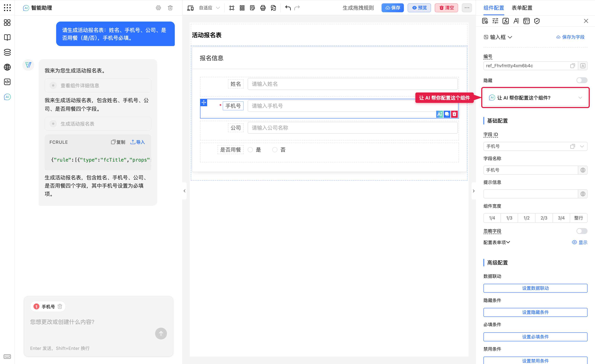Undo the last action
595x364 pixels.
(288, 8)
